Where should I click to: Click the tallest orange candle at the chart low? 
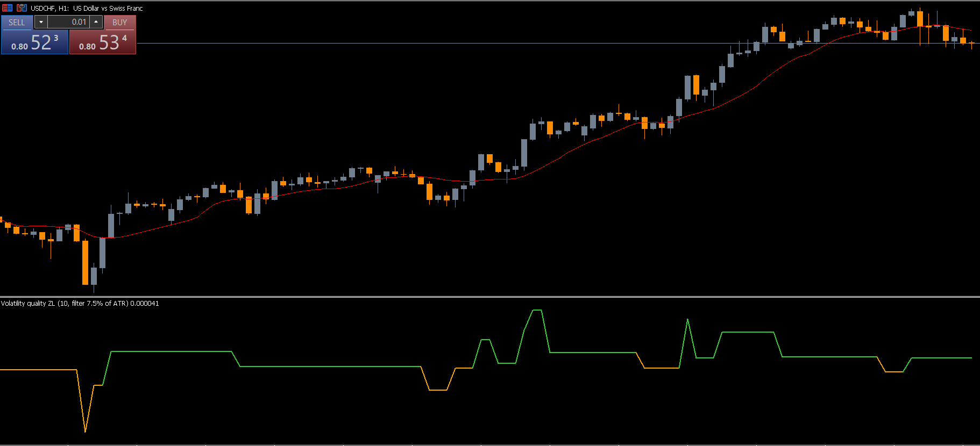pyautogui.click(x=85, y=262)
